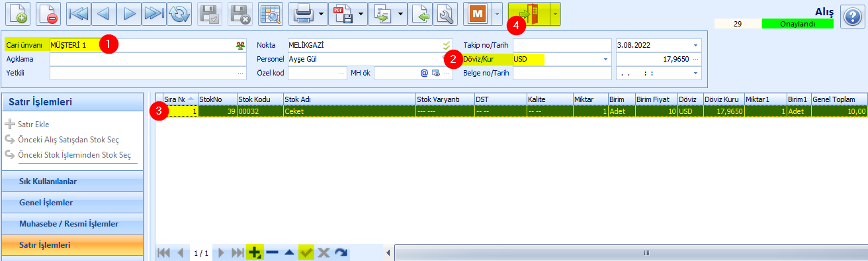Click the green checkmarks icon in Nokta field
The height and width of the screenshot is (261, 868).
(446, 45)
